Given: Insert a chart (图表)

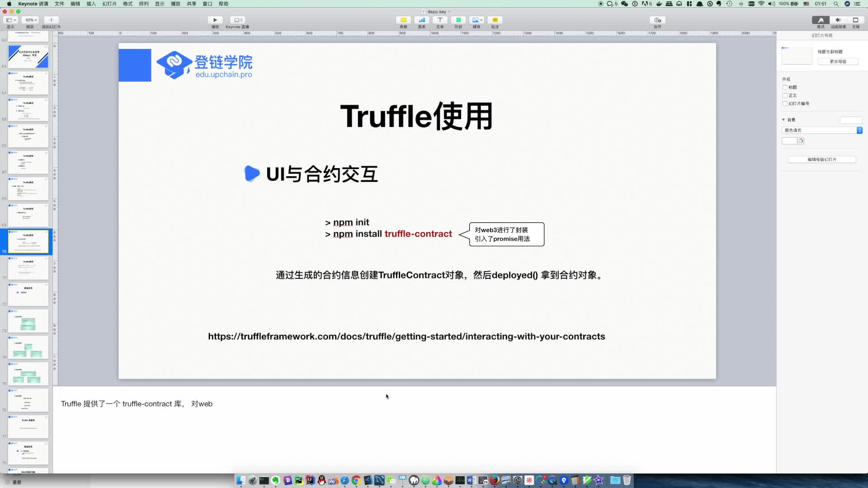Looking at the screenshot, I should coord(422,20).
